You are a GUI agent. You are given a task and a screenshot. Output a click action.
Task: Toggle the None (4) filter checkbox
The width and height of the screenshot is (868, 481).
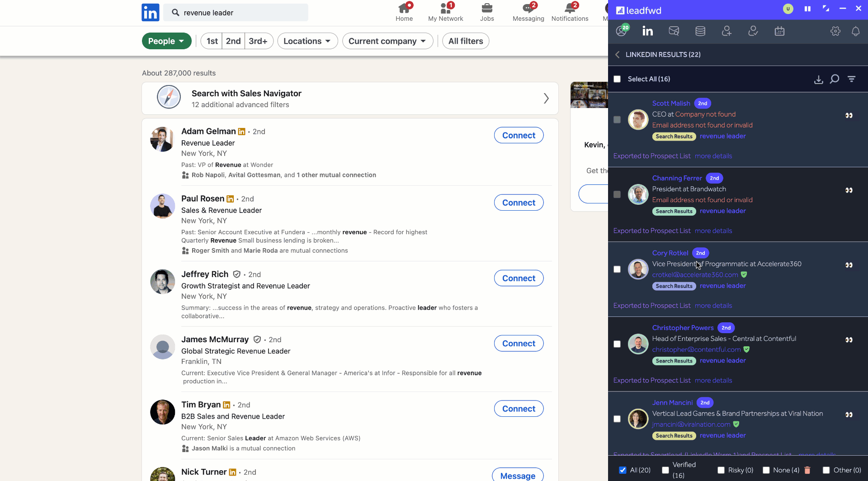[766, 470]
